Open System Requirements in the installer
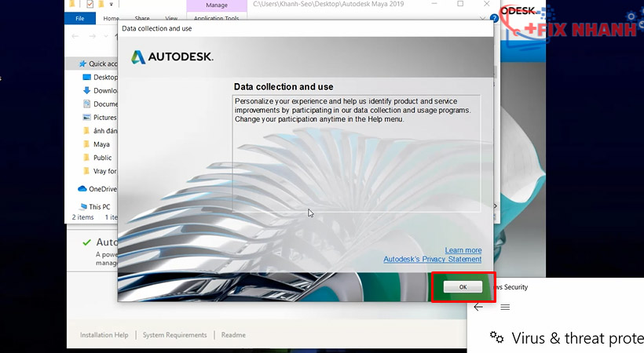 click(x=174, y=335)
